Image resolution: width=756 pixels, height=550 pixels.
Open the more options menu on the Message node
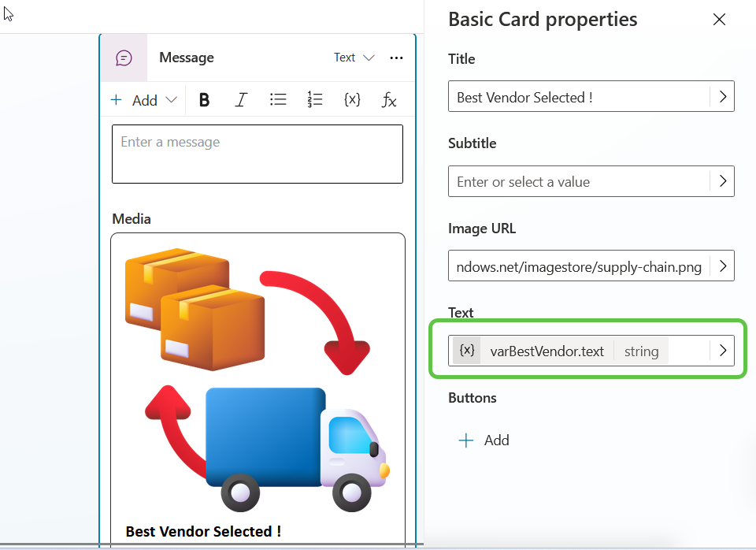tap(396, 58)
